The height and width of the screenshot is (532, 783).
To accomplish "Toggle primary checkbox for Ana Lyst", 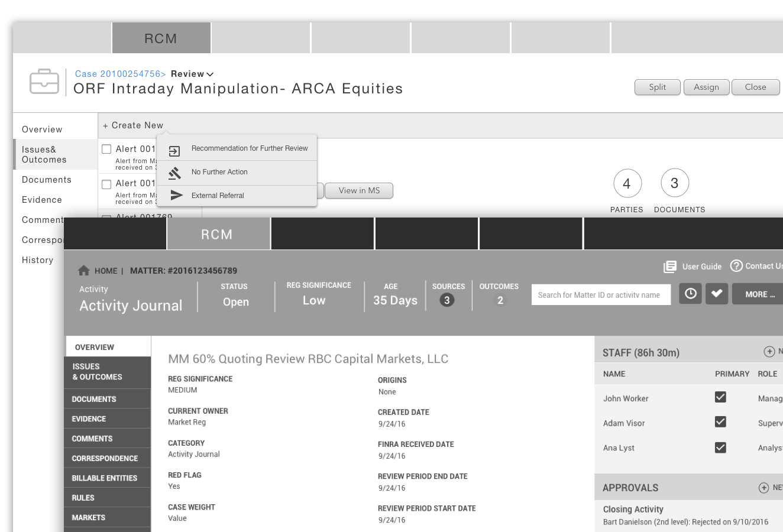I will [x=720, y=447].
